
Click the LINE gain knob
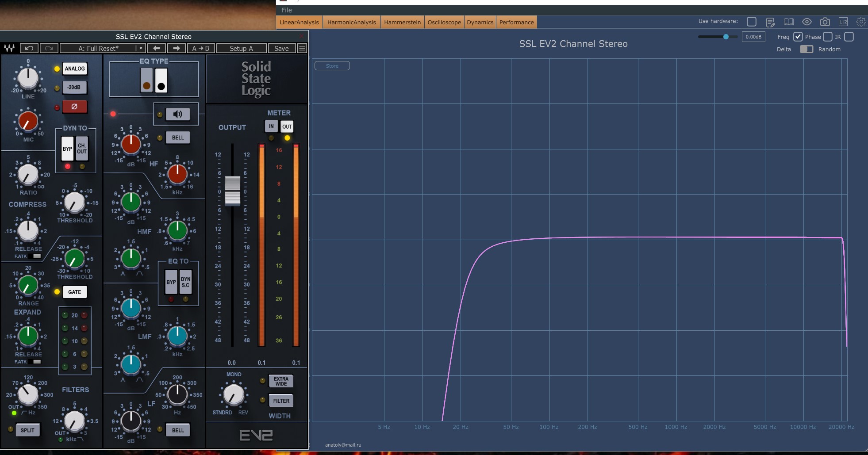(28, 78)
